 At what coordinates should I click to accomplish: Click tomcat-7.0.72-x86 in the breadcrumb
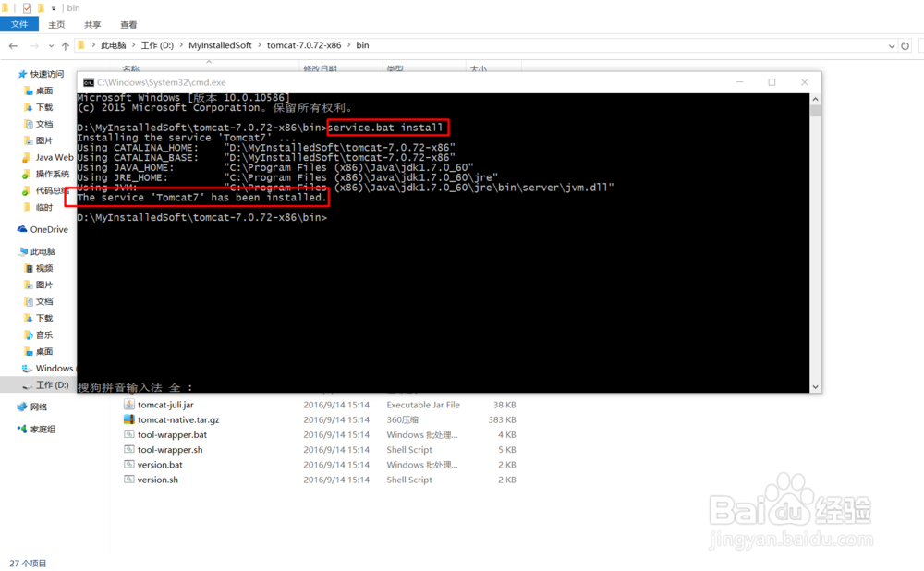[304, 45]
